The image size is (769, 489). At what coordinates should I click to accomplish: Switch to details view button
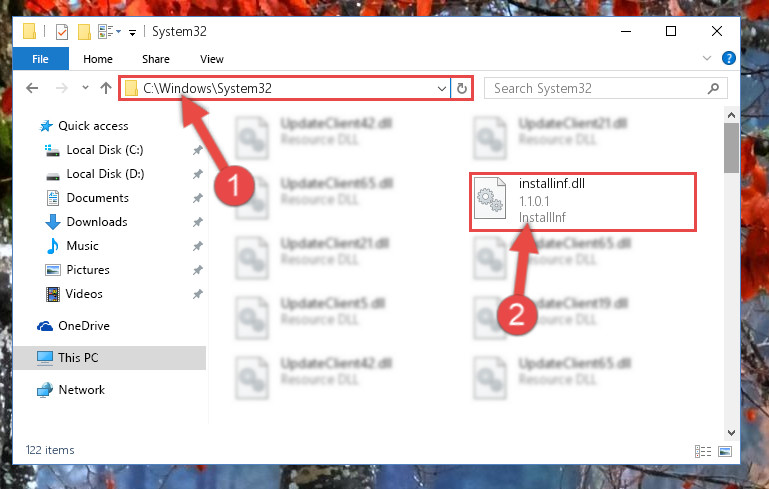pyautogui.click(x=703, y=451)
